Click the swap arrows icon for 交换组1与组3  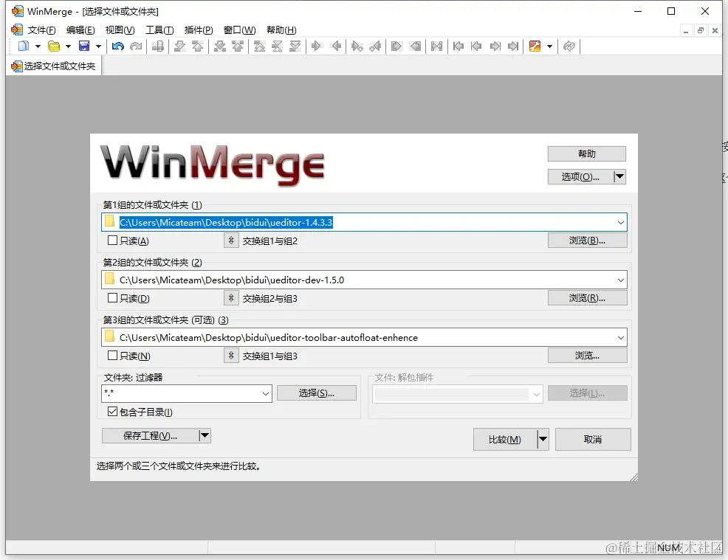231,356
